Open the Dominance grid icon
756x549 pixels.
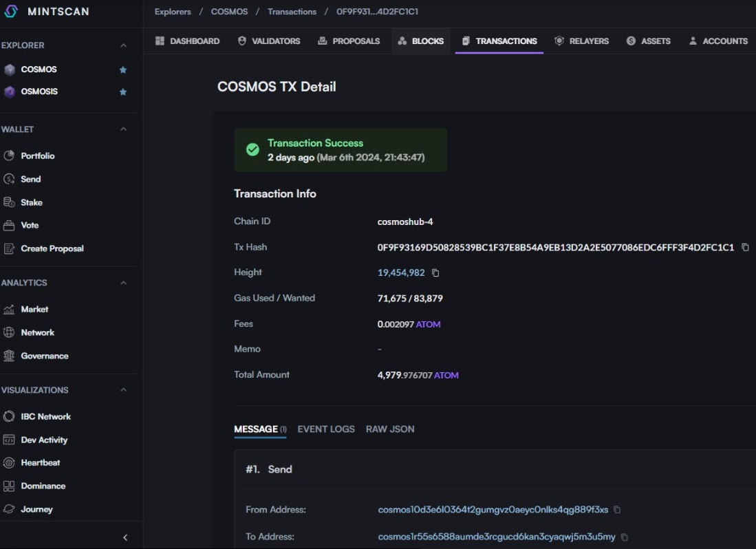pos(9,486)
